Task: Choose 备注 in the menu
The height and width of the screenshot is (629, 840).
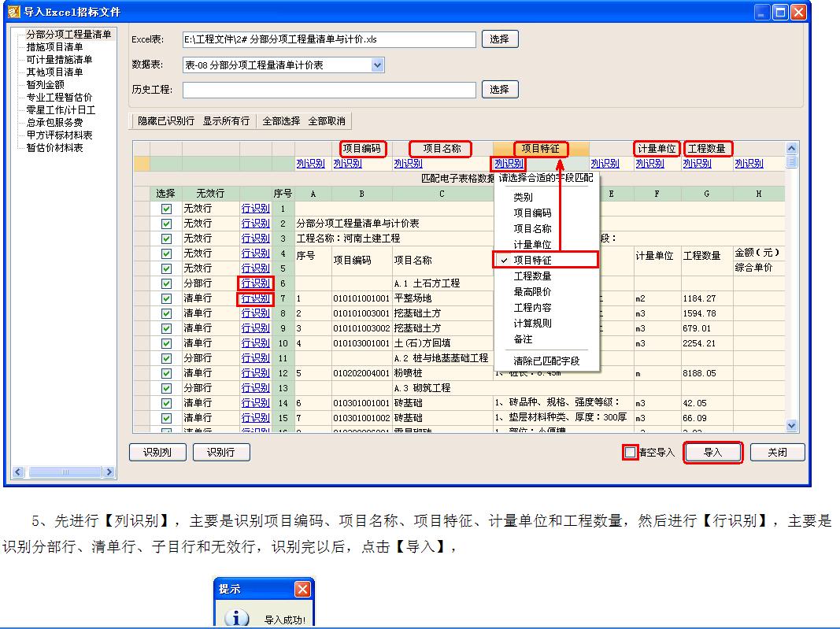Action: 523,339
